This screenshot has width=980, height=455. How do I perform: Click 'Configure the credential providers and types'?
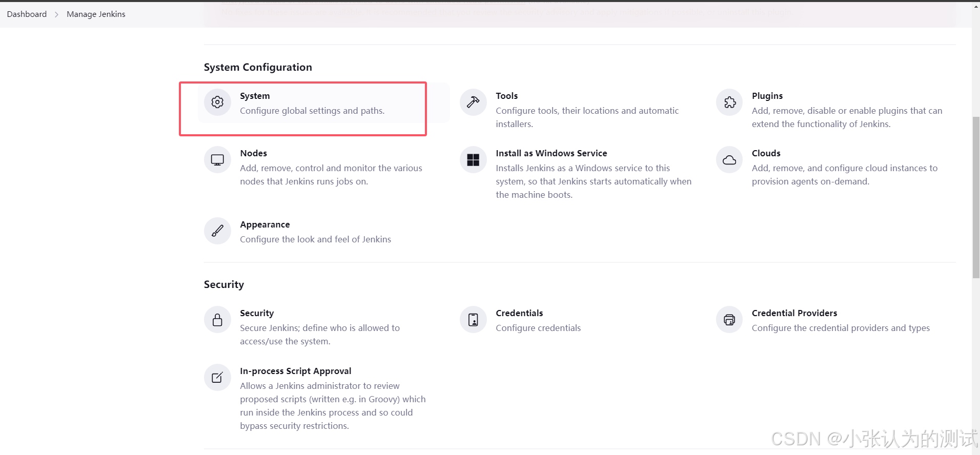pyautogui.click(x=841, y=328)
